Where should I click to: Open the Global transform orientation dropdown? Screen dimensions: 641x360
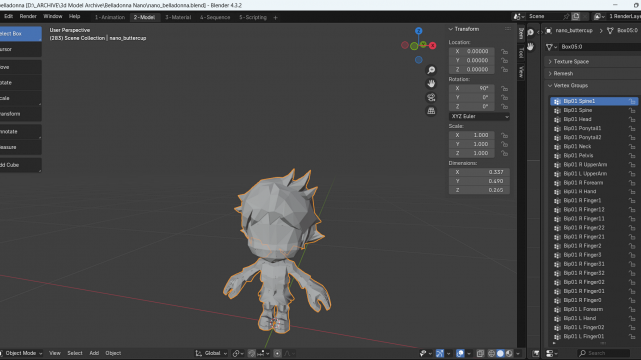pyautogui.click(x=211, y=353)
